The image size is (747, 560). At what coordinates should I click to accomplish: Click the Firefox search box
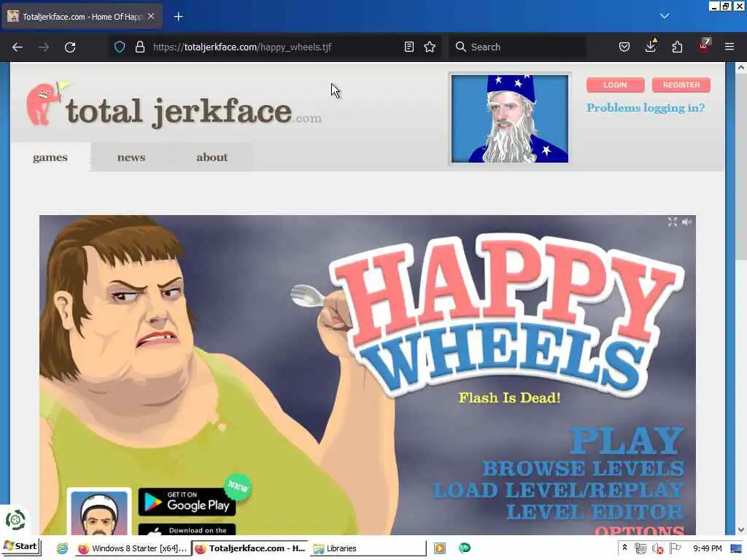click(x=517, y=47)
